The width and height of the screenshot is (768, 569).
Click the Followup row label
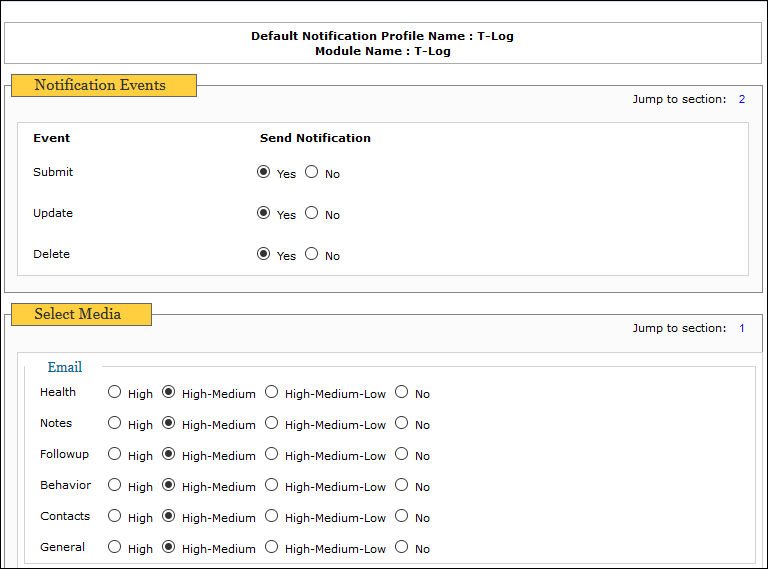64,454
